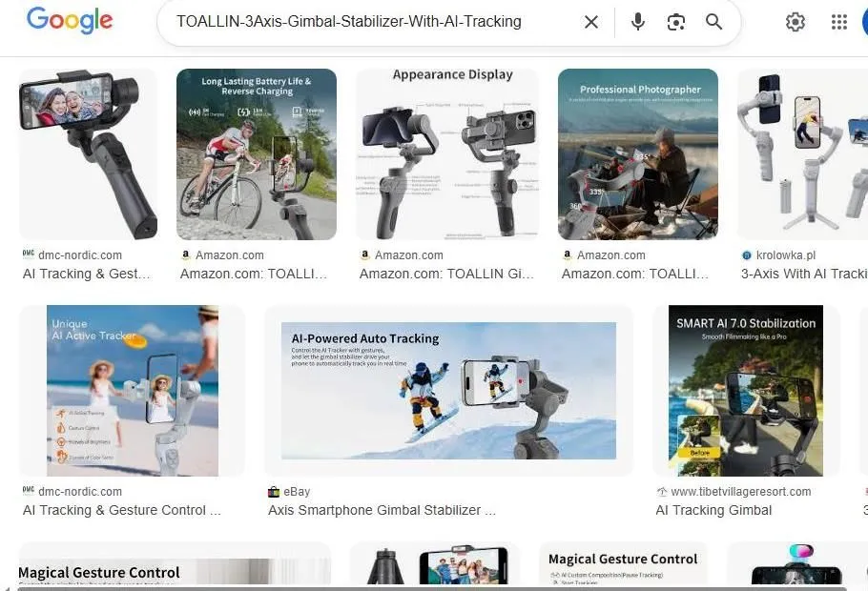The height and width of the screenshot is (591, 868).
Task: Open the settings gear icon
Action: [x=795, y=22]
